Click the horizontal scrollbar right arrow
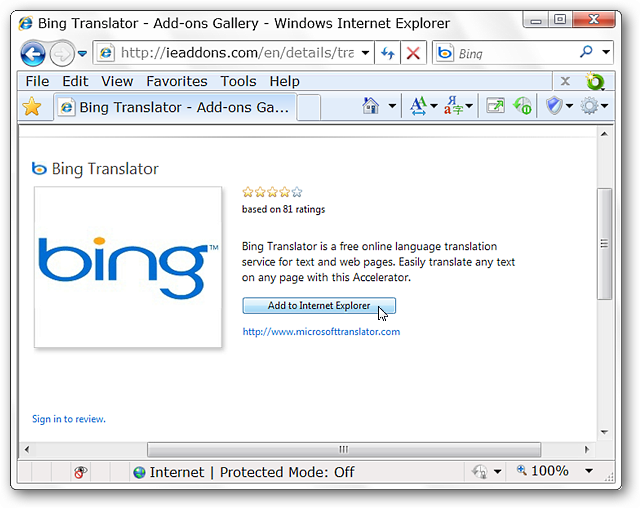Screen dimensions: 640x508 [x=587, y=450]
